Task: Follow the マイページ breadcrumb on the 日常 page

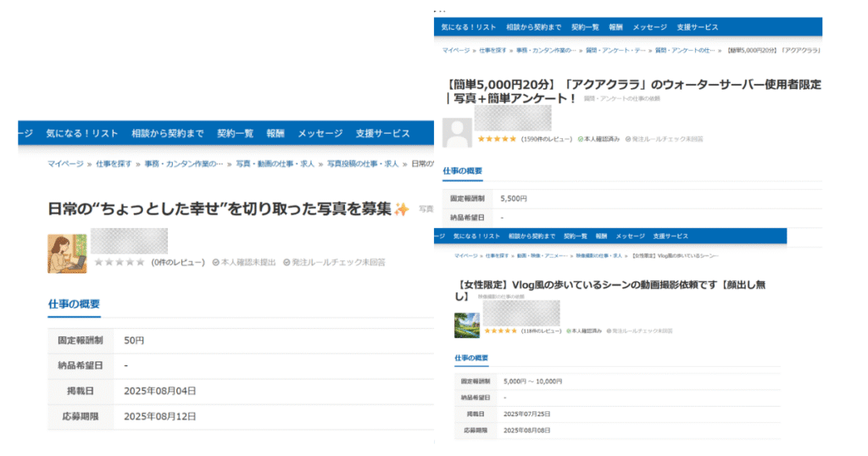Action: [x=65, y=164]
